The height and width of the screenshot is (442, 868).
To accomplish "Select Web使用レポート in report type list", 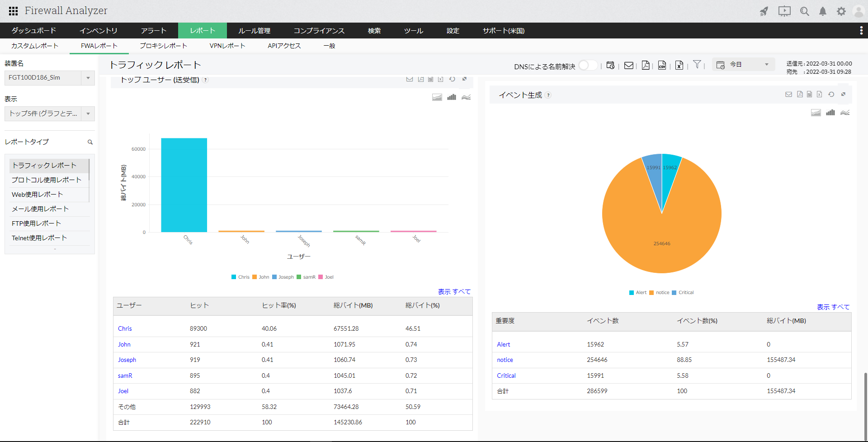I will pyautogui.click(x=37, y=195).
